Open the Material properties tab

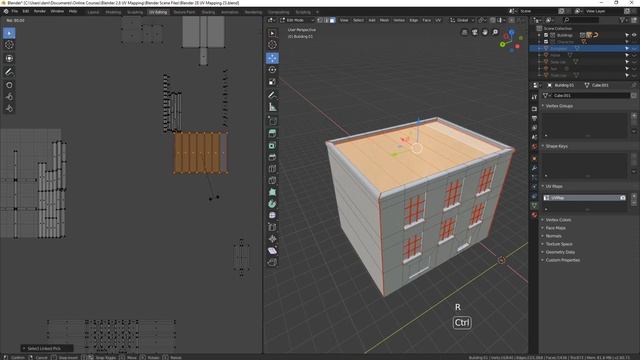pos(534,215)
